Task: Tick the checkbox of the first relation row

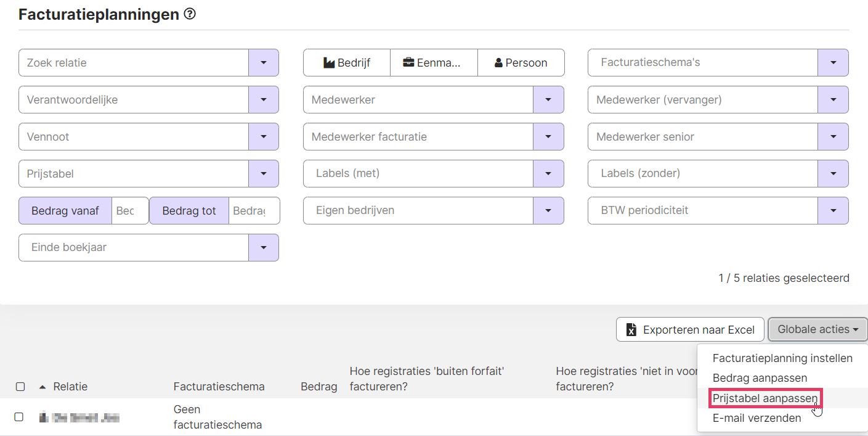Action: 18,417
